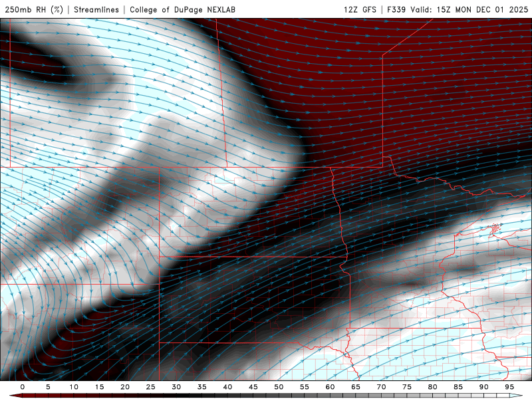Click the colorbar tick label "15"

point(99,387)
